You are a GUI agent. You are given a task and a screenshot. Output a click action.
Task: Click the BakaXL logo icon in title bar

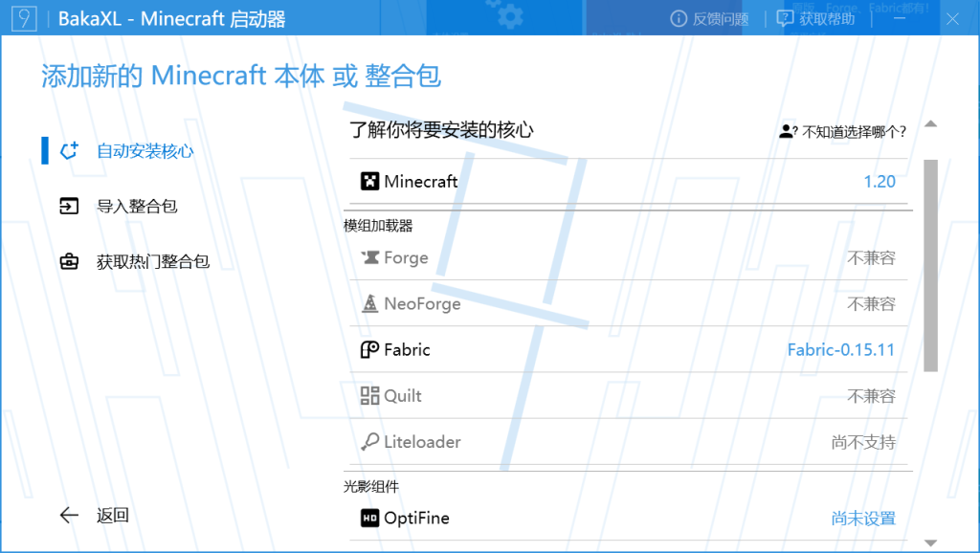pos(24,18)
